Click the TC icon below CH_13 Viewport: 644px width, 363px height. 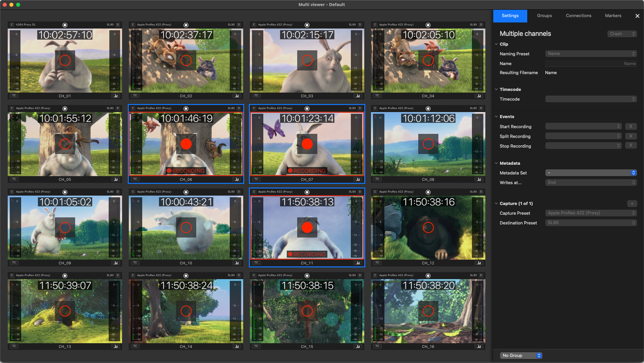14,346
